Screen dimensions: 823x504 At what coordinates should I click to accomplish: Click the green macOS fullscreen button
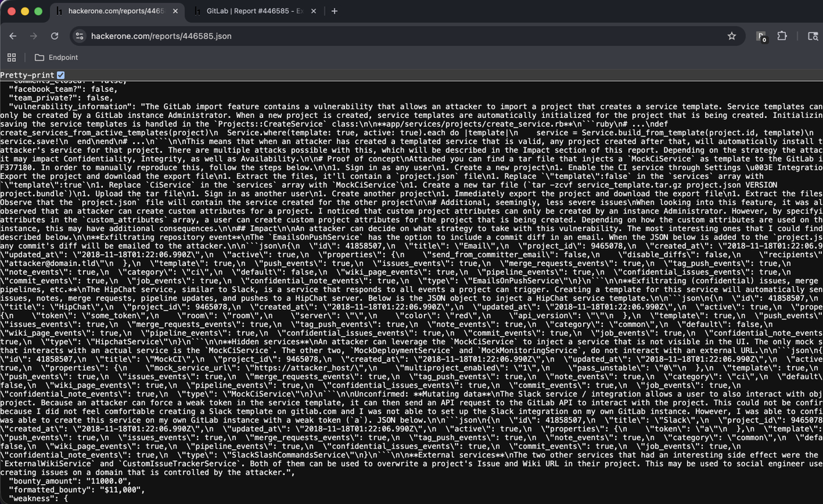[39, 12]
